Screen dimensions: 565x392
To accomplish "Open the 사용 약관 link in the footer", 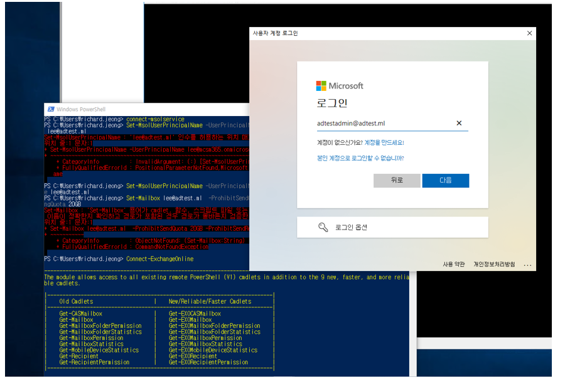I will click(x=454, y=264).
